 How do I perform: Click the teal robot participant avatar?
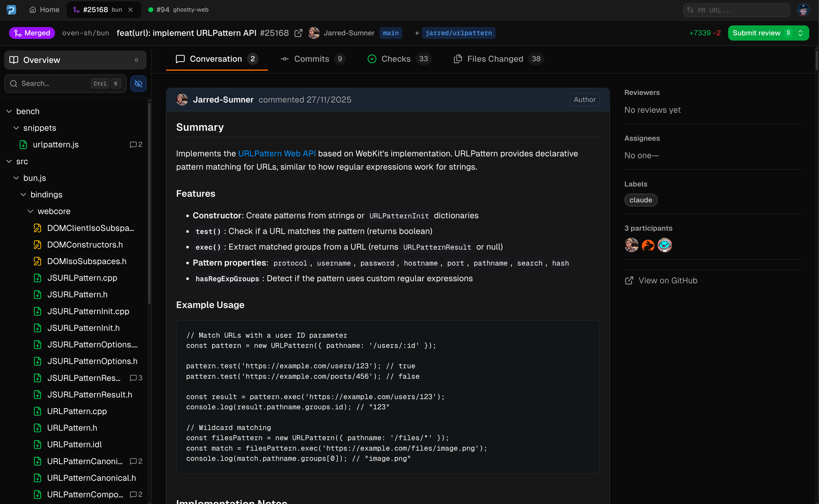[x=664, y=245]
